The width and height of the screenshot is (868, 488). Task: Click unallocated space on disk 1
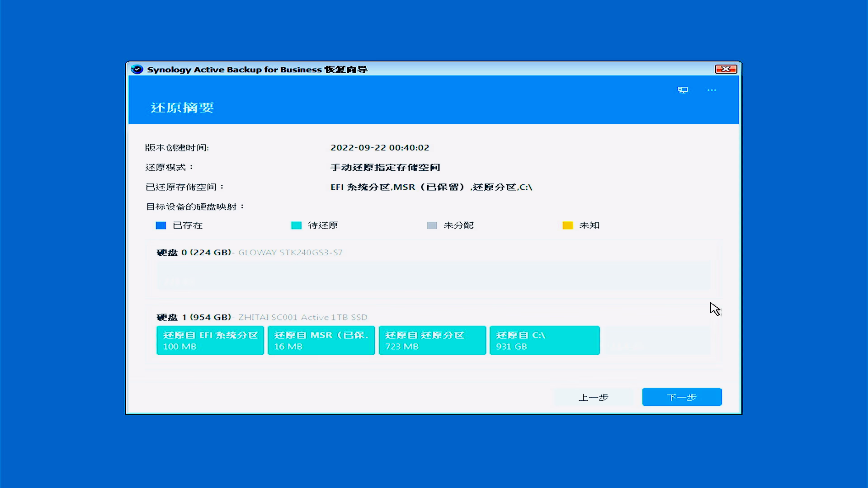pos(658,341)
